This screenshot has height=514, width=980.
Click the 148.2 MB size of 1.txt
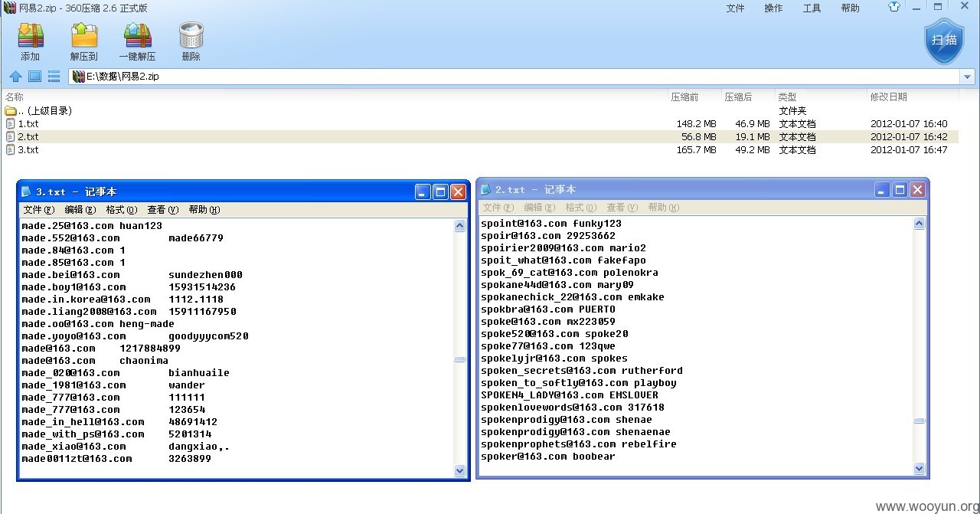[696, 123]
